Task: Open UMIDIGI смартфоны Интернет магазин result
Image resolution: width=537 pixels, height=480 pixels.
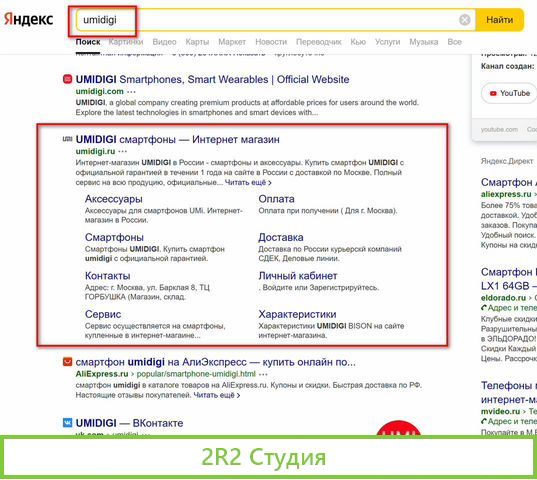Action: (x=177, y=140)
